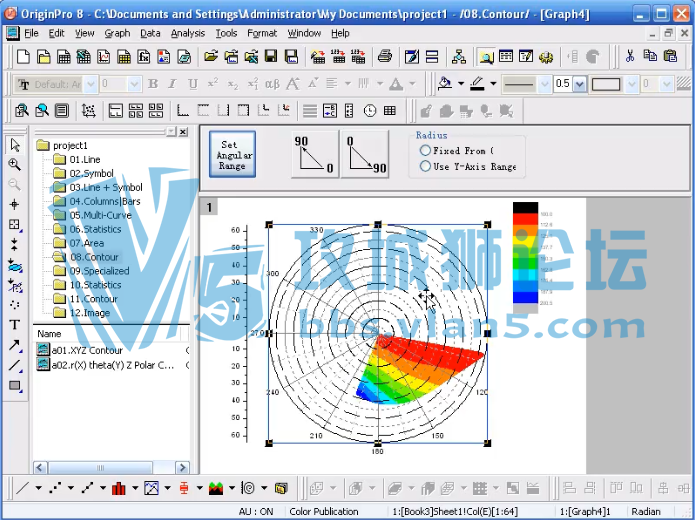Toggle italic text formatting

point(172,83)
